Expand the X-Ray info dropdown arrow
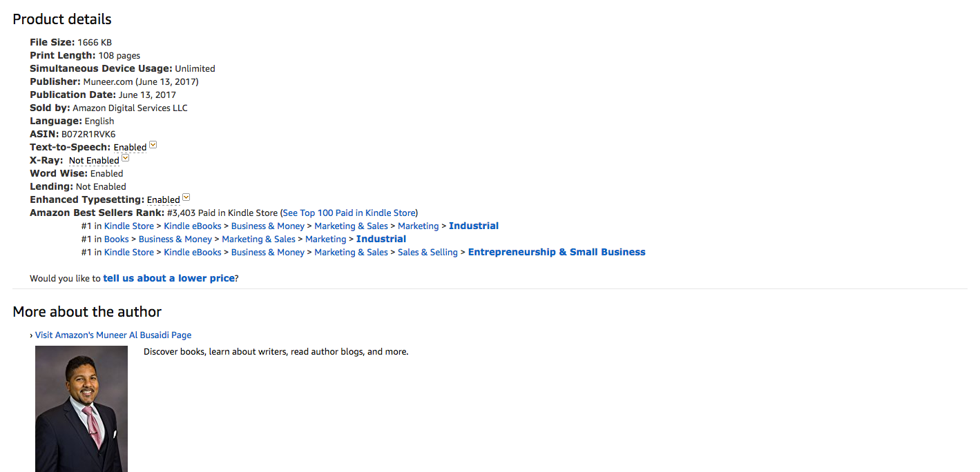Viewport: 980px width, 472px height. coord(125,158)
